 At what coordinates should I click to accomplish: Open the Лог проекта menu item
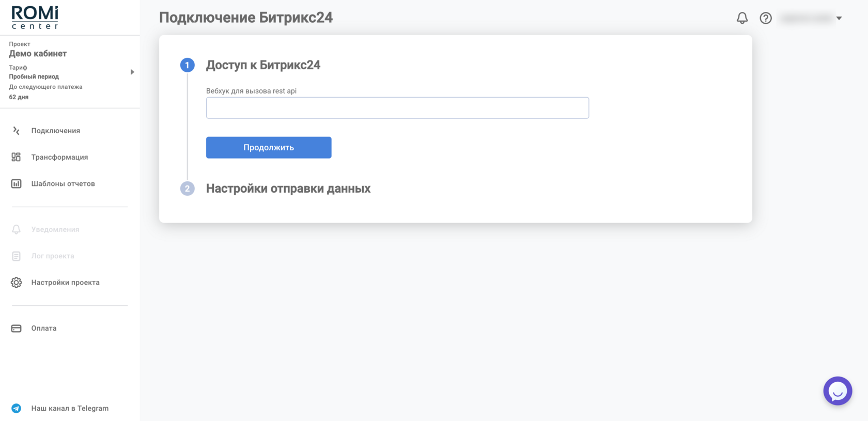coord(53,256)
